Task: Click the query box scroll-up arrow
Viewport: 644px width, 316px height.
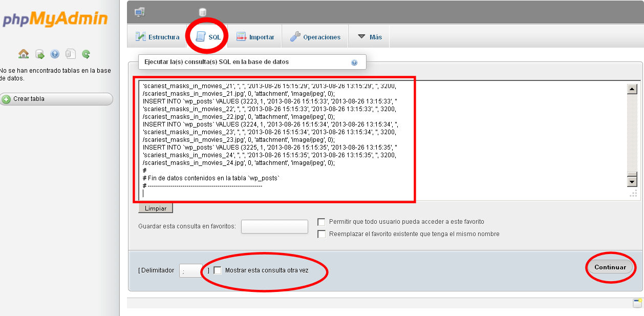Action: (x=632, y=89)
